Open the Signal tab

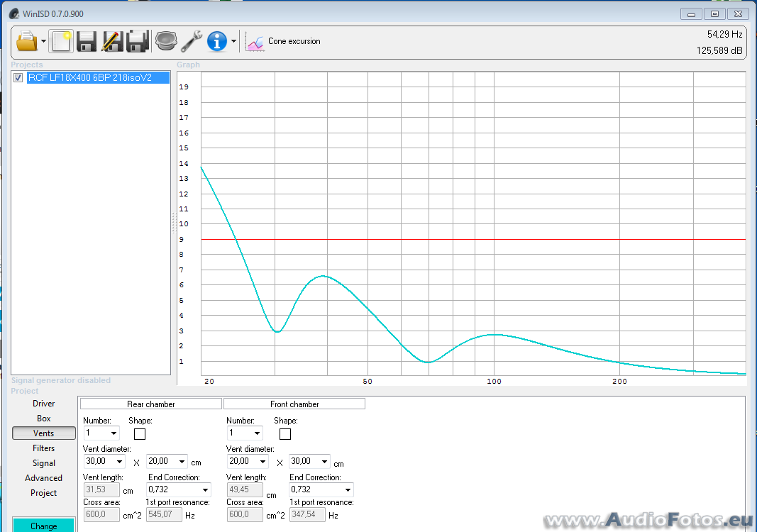point(43,463)
